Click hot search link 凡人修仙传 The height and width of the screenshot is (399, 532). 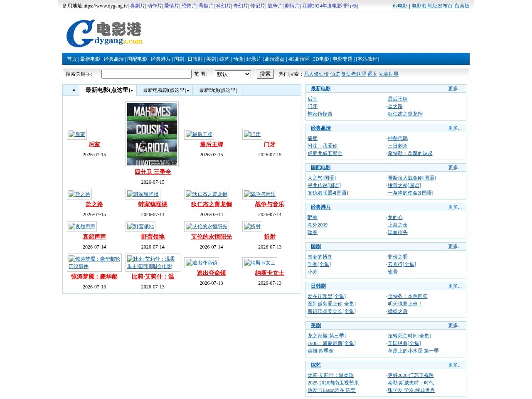click(316, 74)
